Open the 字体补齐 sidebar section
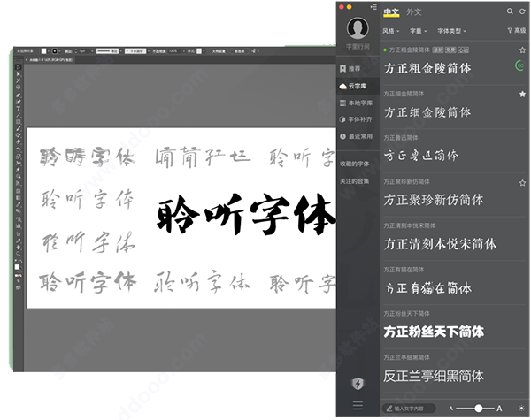Image resolution: width=531 pixels, height=420 pixels. pyautogui.click(x=358, y=119)
